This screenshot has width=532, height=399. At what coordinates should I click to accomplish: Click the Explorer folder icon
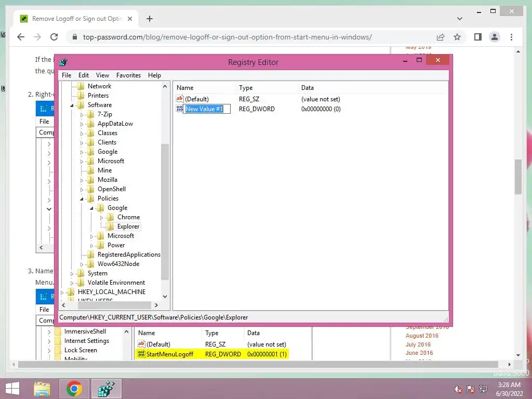coord(111,227)
